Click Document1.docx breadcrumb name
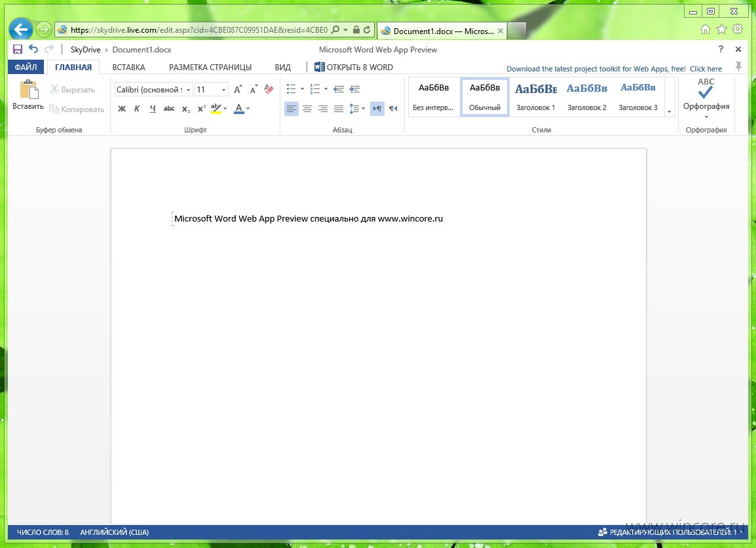This screenshot has height=548, width=756. pos(142,49)
